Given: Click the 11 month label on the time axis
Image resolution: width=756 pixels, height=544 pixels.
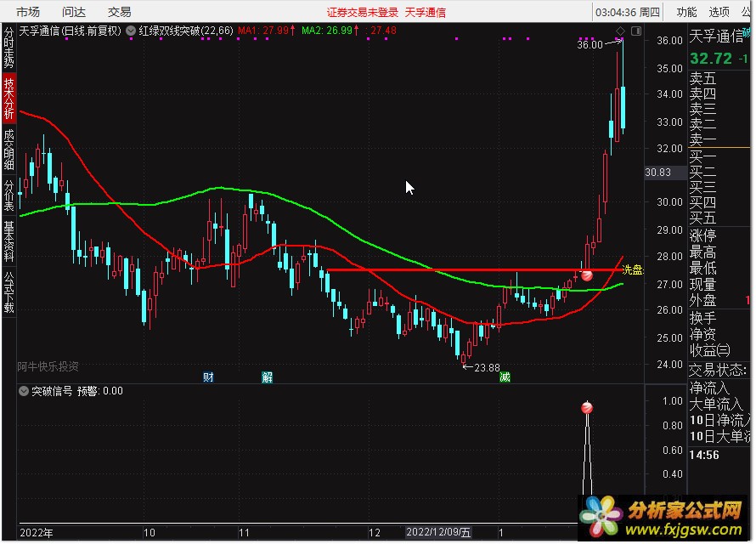Looking at the screenshot, I should tap(244, 533).
